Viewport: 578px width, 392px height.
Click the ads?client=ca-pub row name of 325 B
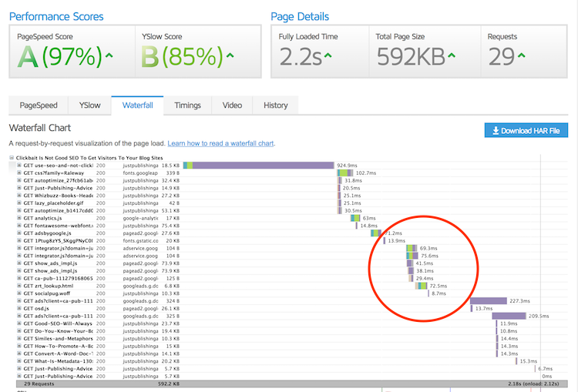58,316
